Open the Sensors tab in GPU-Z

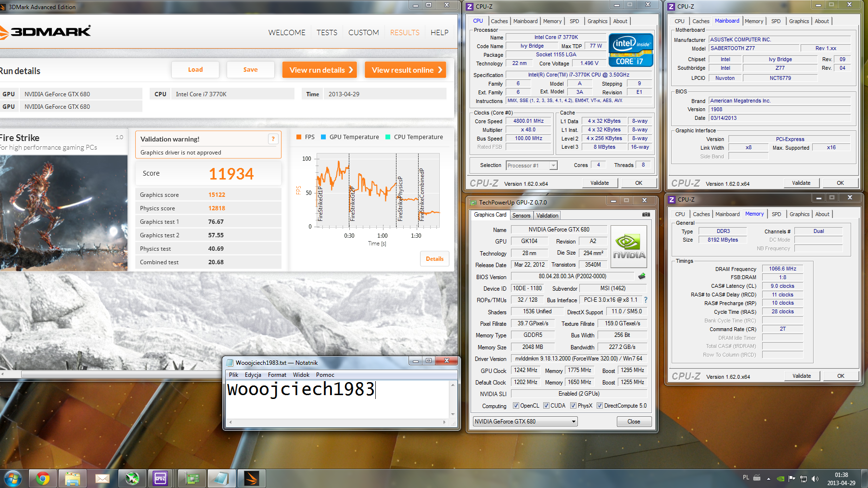[x=521, y=216]
